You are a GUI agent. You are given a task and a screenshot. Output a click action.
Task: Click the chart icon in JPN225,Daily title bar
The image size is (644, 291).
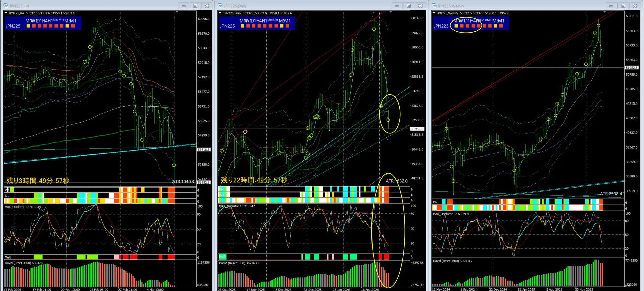220,6
